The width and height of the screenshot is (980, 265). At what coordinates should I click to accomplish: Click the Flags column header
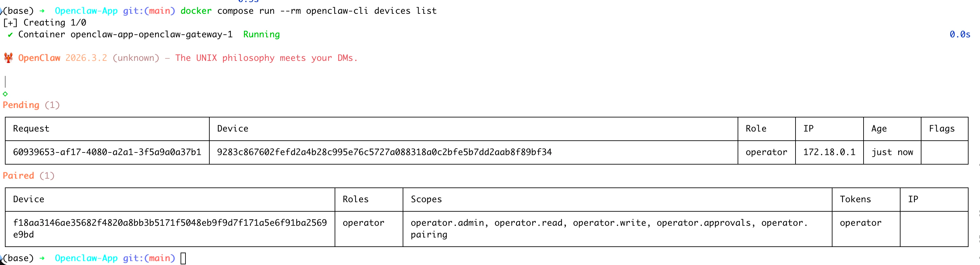pyautogui.click(x=942, y=129)
